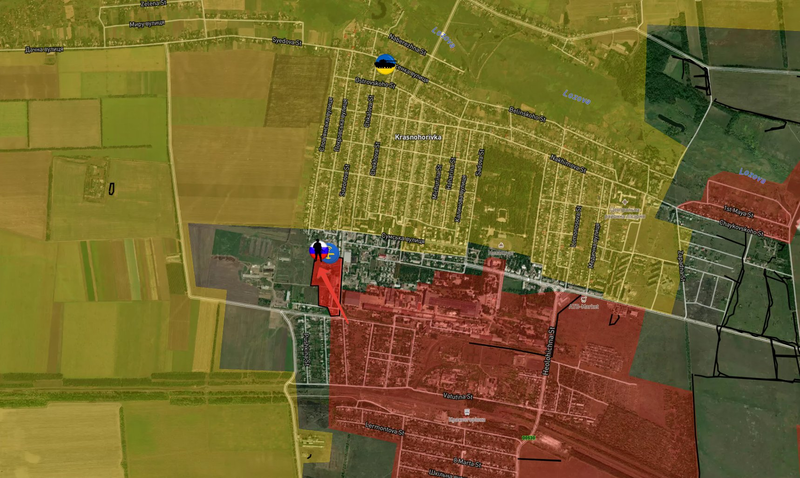The image size is (800, 478).
Task: Click the Дальня вулиця street label
Action: click(x=44, y=47)
